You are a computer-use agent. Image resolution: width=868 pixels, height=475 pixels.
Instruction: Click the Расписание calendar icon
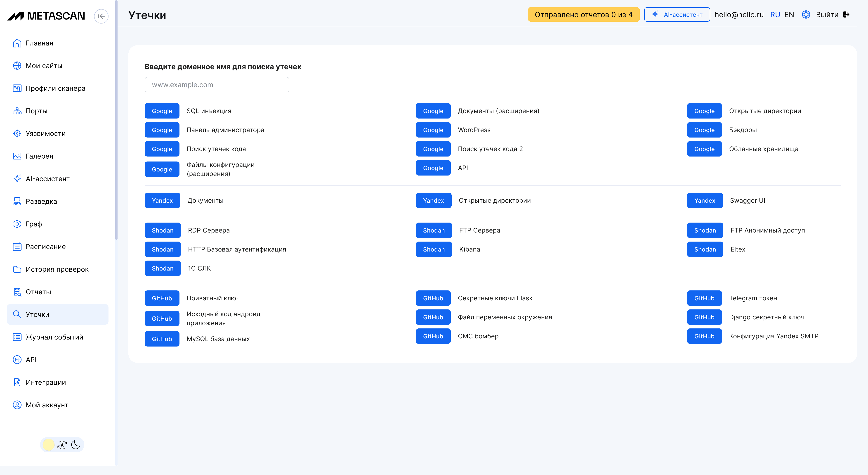(x=17, y=246)
